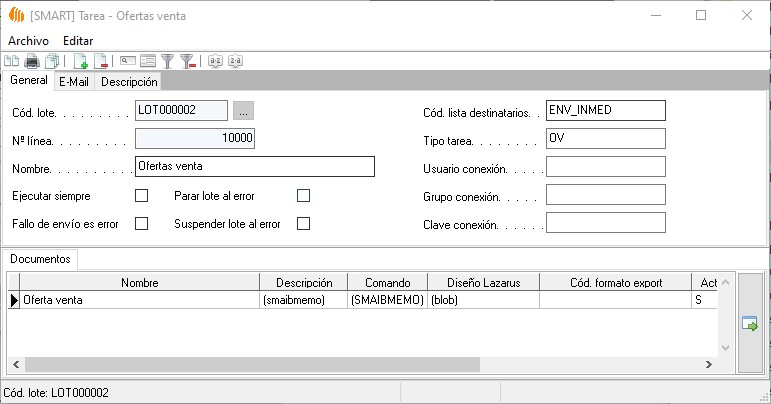Sort descending with the z-a icon
The height and width of the screenshot is (404, 771).
tap(235, 61)
